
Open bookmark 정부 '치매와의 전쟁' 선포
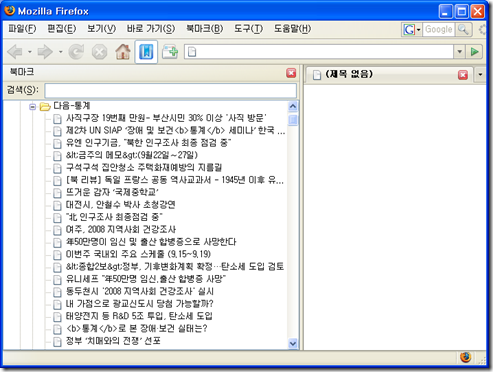[x=113, y=341]
